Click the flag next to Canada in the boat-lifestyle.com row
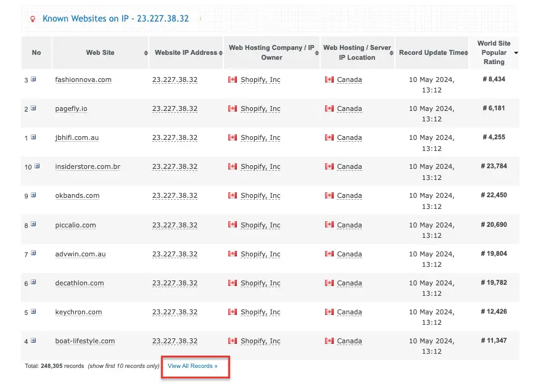 pyautogui.click(x=329, y=341)
